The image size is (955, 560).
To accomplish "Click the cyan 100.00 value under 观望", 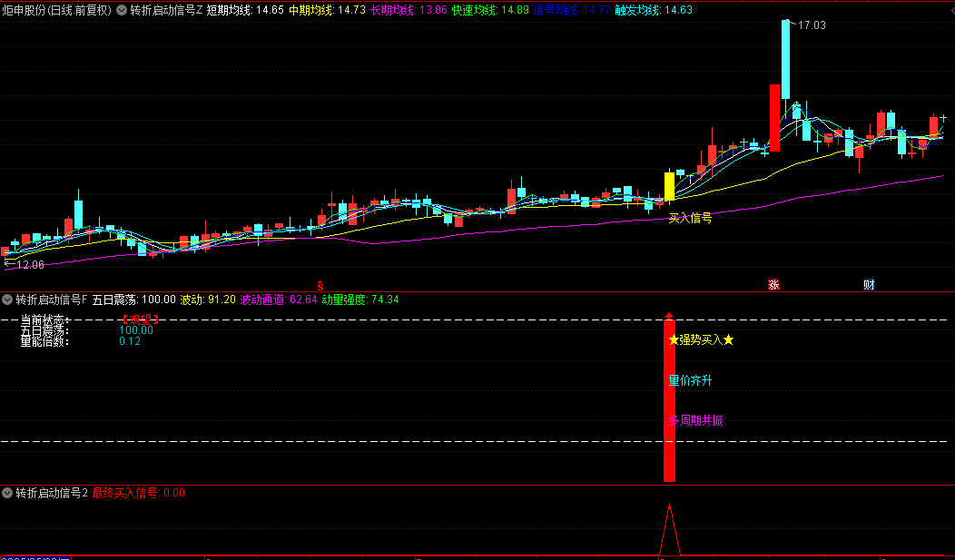I will click(136, 330).
